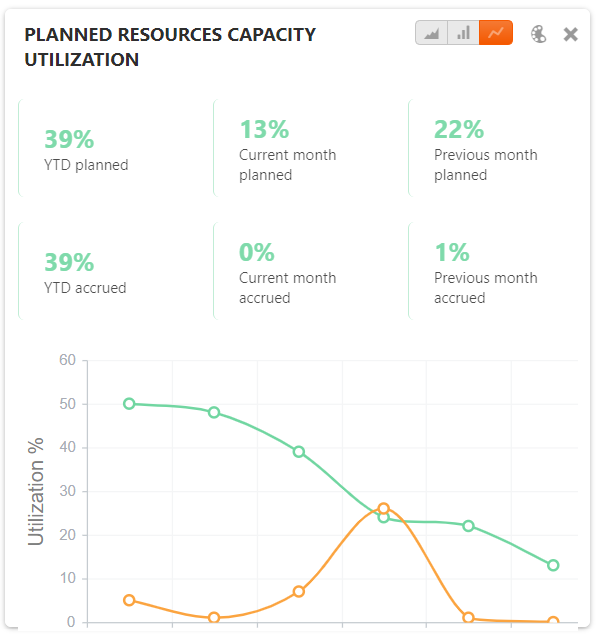The height and width of the screenshot is (637, 604).
Task: Click the first orange data point at 5
Action: (x=129, y=600)
